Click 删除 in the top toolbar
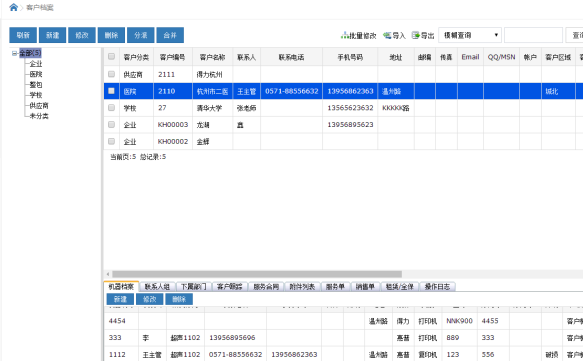Screen dimensions: 584x362 pyautogui.click(x=111, y=35)
